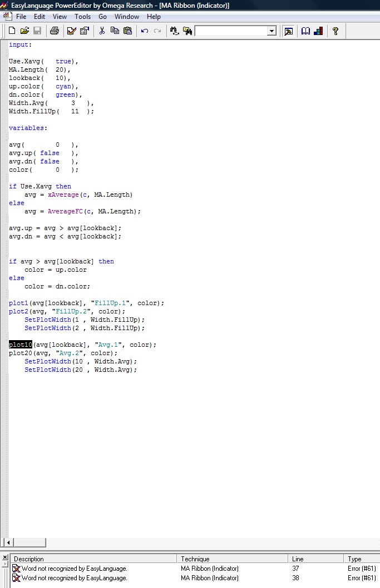Click the plot1 statement keyword
Viewport: 380px width, 588px height.
click(18, 303)
